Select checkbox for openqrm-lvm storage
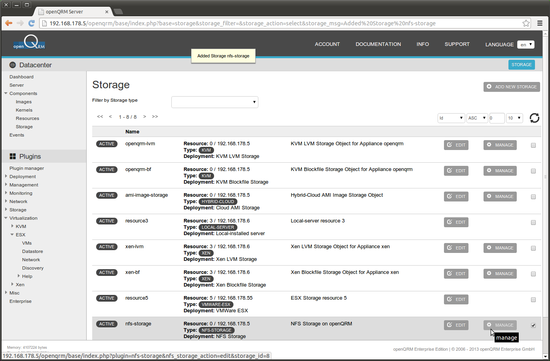Image resolution: width=550 pixels, height=361 pixels. [533, 145]
